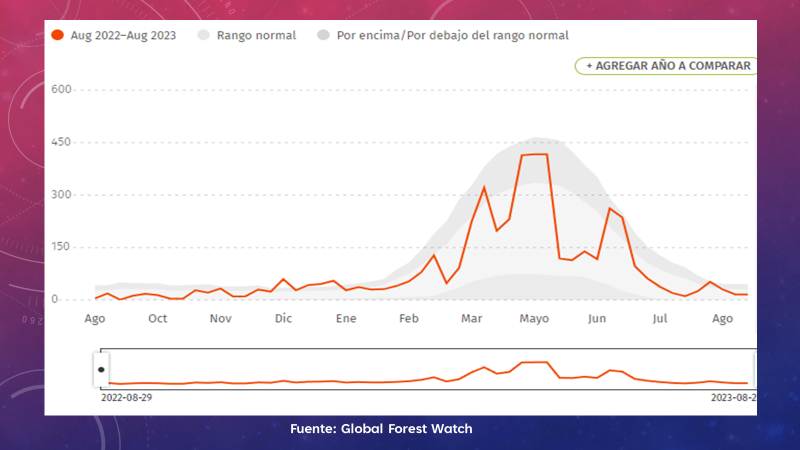
Task: Click the 'Jul' x-axis label
Action: pos(660,318)
